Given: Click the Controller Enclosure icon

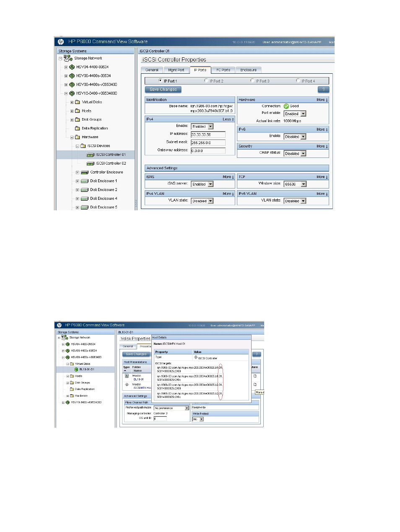Looking at the screenshot, I should (x=85, y=173).
